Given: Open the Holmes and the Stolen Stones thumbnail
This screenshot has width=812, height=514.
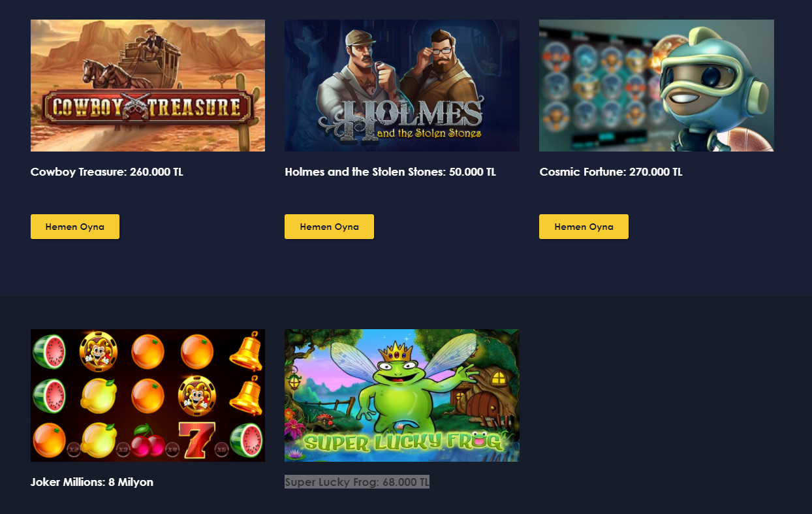Looking at the screenshot, I should click(x=402, y=86).
